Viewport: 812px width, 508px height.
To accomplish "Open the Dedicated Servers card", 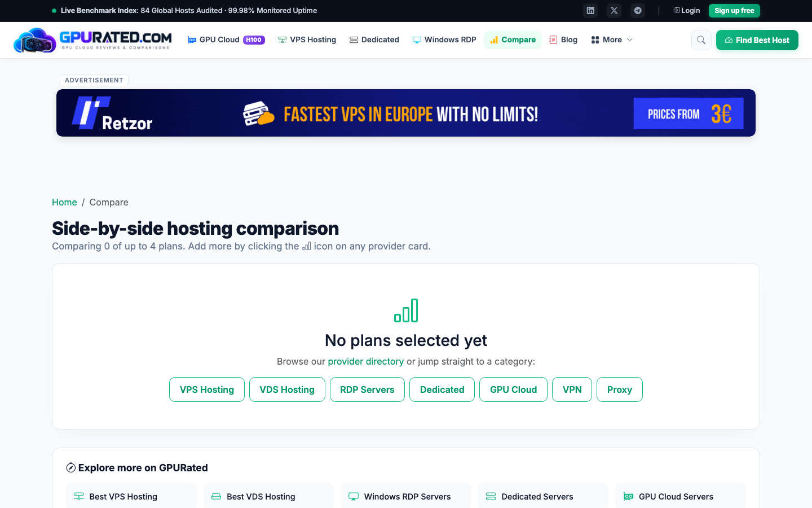I will tap(543, 496).
